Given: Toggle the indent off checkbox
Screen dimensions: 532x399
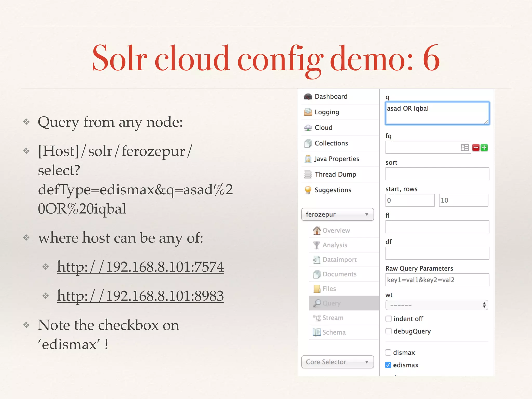Looking at the screenshot, I should 388,319.
